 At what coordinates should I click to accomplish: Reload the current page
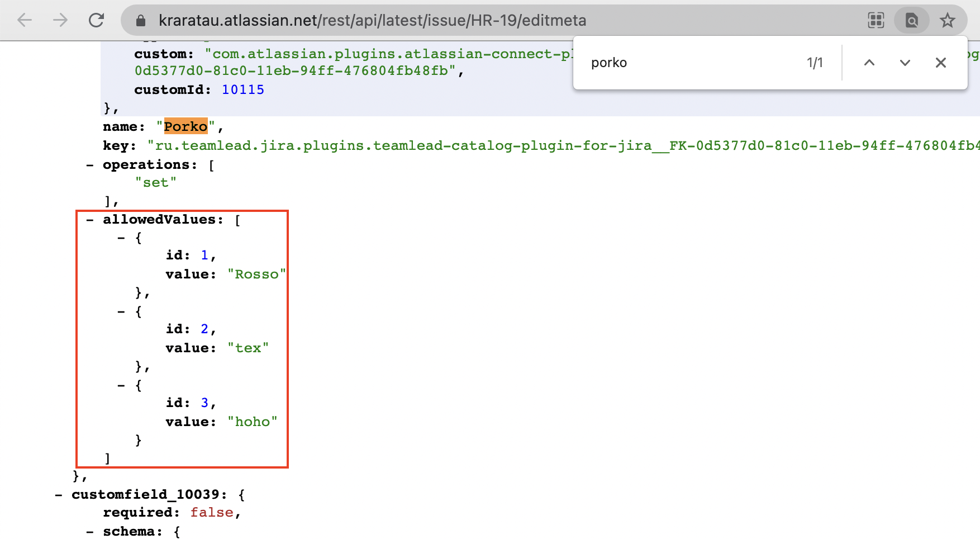[97, 21]
